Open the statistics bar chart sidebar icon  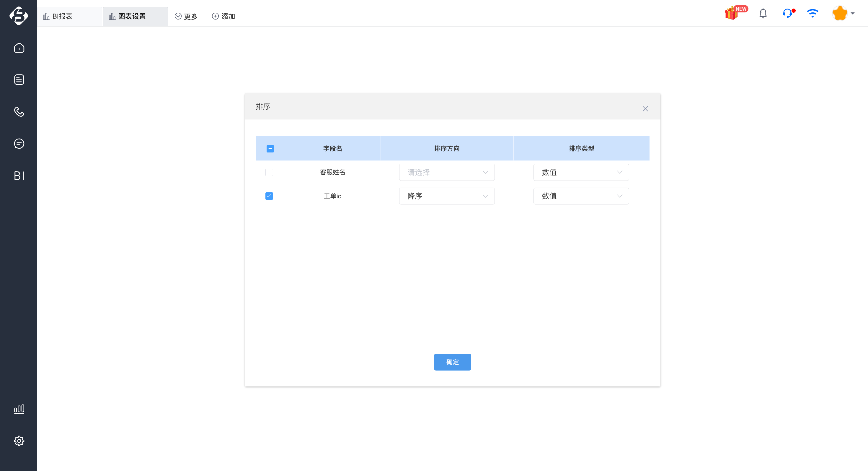pos(19,409)
